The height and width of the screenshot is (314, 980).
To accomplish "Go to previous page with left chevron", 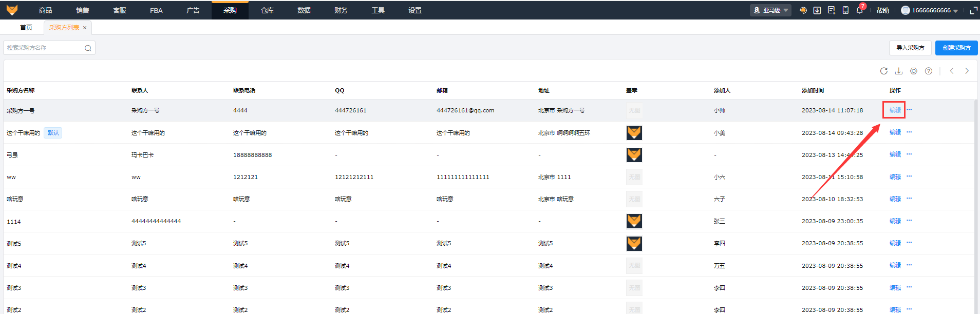I will 952,71.
